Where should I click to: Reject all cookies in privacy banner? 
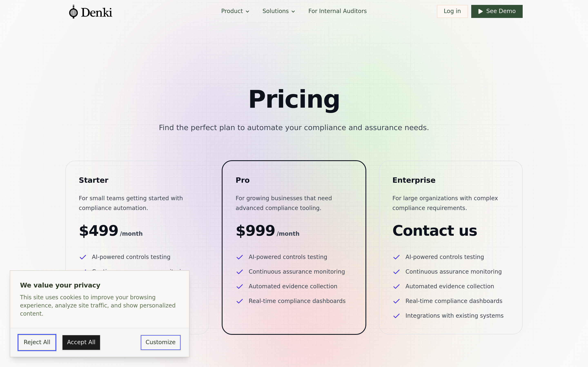pos(37,342)
